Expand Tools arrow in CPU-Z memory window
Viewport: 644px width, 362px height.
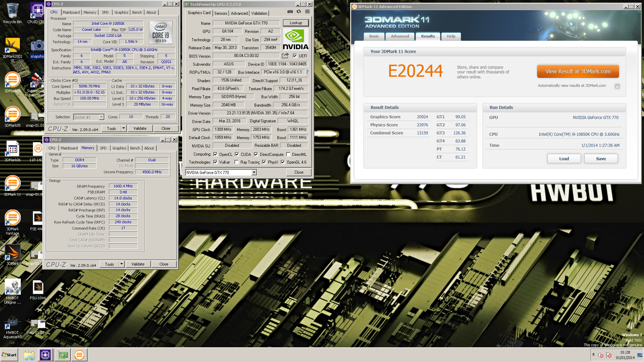[x=121, y=264]
